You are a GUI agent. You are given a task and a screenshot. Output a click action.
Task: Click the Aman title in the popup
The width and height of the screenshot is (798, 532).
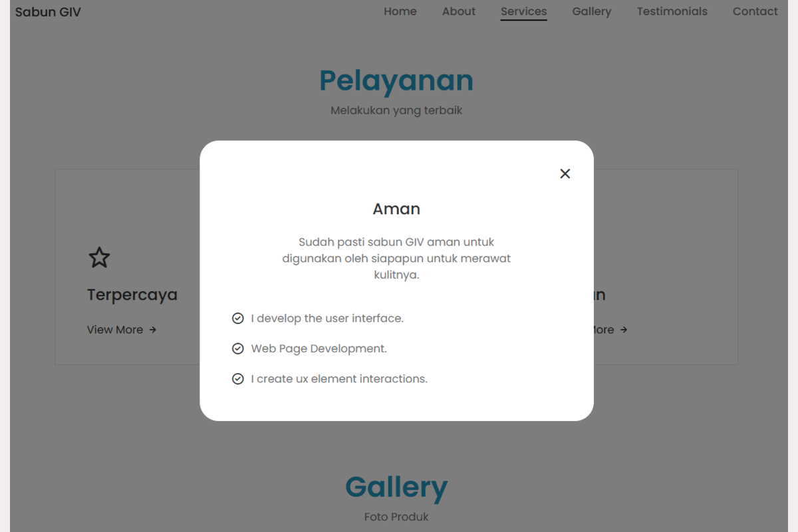pos(396,209)
